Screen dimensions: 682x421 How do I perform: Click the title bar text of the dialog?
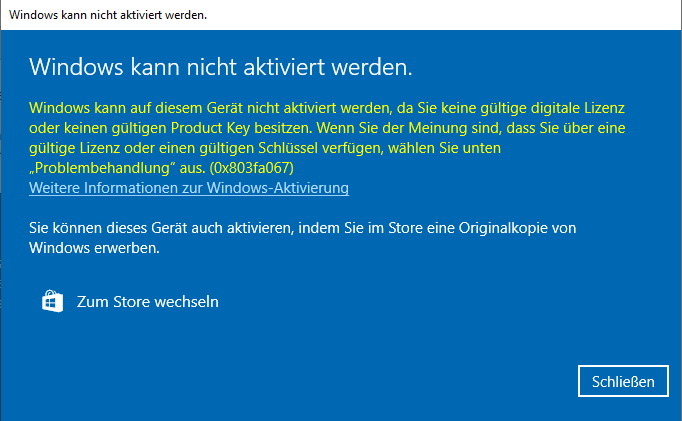click(x=108, y=15)
